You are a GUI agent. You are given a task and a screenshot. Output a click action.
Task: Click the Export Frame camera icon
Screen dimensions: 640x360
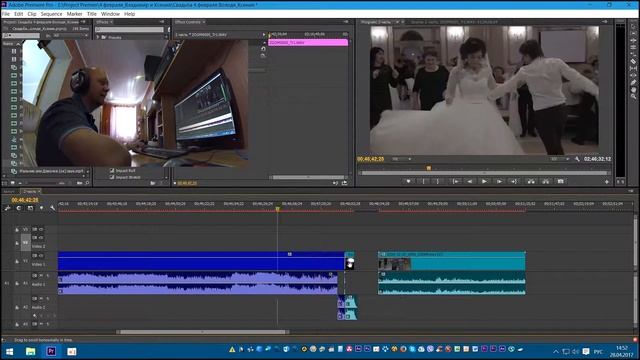(x=560, y=181)
